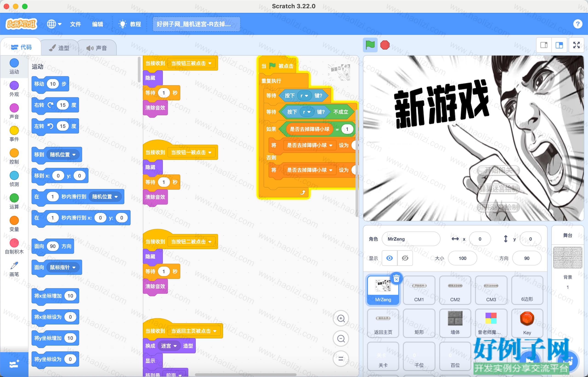Select the 返回主页 sprite

tap(383, 323)
